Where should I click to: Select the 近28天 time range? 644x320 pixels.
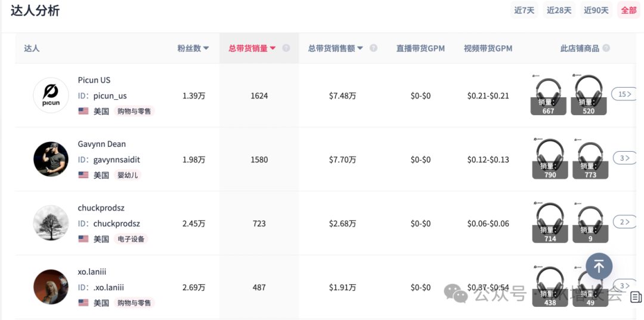[x=559, y=10]
